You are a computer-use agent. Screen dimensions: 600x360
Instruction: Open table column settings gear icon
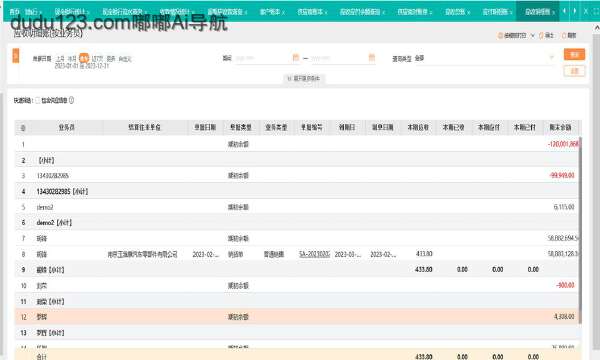(x=23, y=128)
